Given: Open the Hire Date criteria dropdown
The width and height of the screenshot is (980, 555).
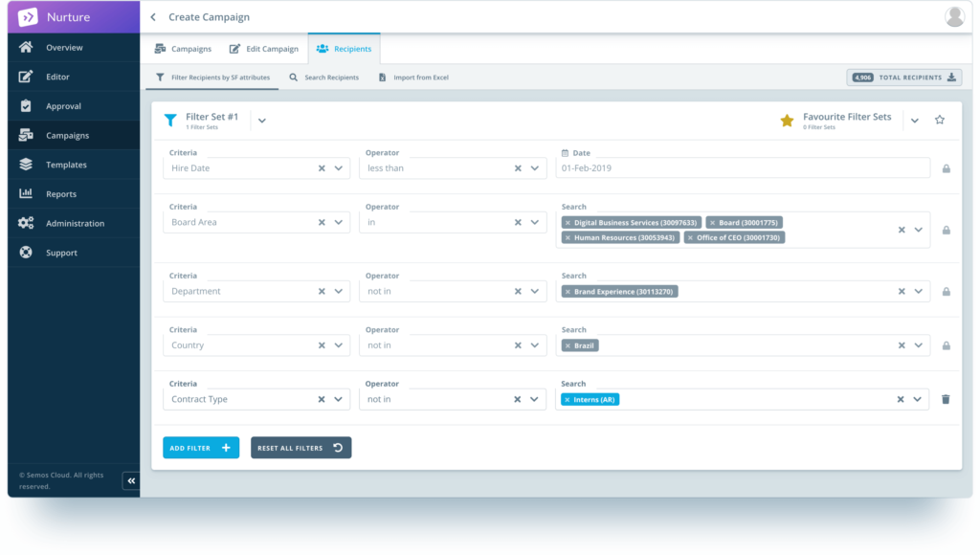Looking at the screenshot, I should [x=338, y=168].
